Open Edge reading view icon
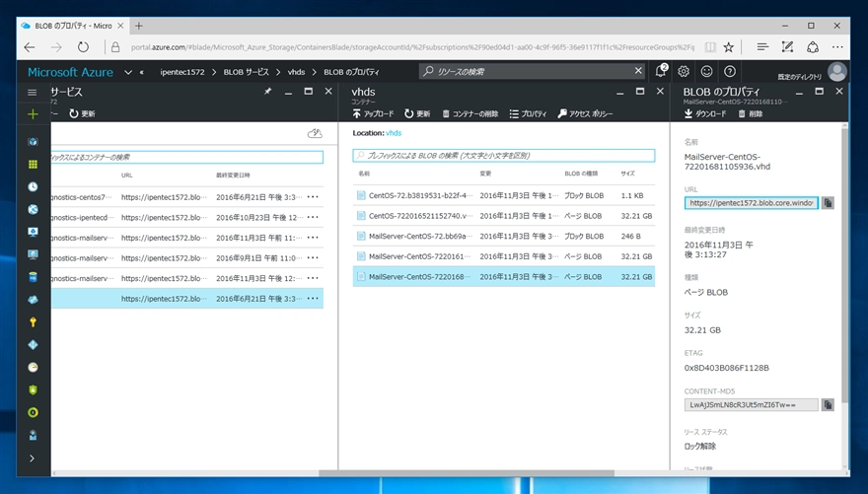Image resolution: width=868 pixels, height=494 pixels. [x=709, y=47]
